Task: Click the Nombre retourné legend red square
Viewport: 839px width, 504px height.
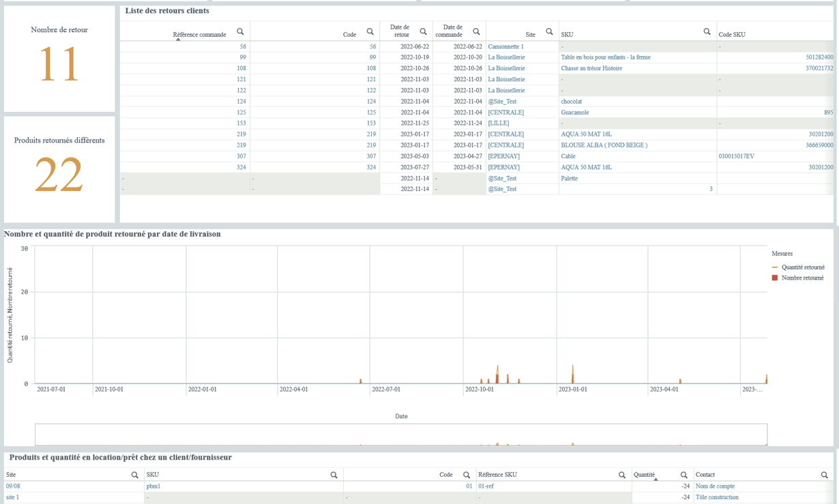Action: [x=775, y=278]
